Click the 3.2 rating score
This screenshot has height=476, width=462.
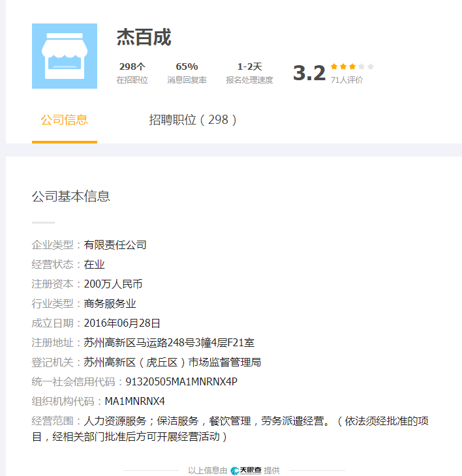(309, 73)
